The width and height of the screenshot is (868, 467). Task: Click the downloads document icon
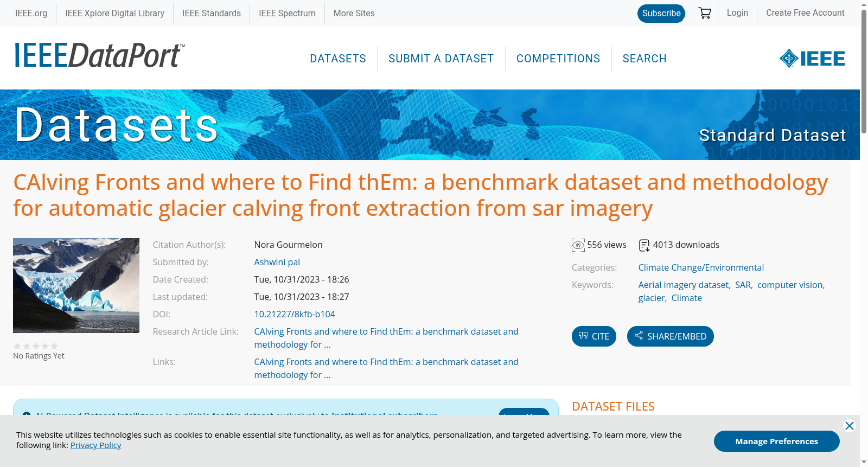coord(644,245)
